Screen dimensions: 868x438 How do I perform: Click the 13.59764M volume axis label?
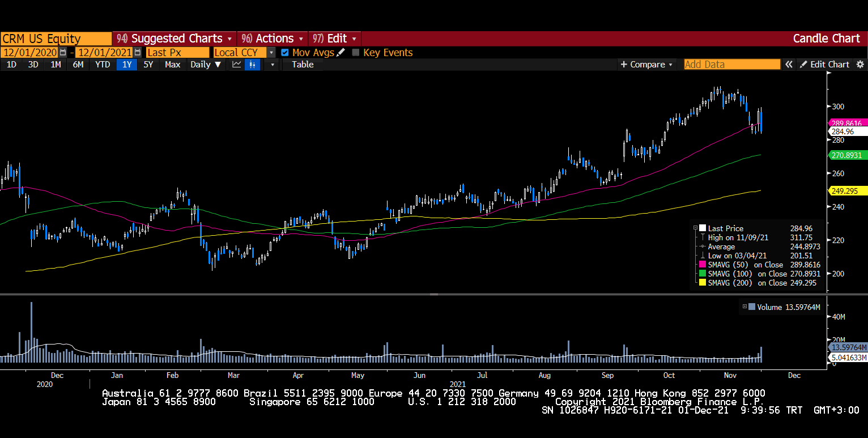pos(848,347)
